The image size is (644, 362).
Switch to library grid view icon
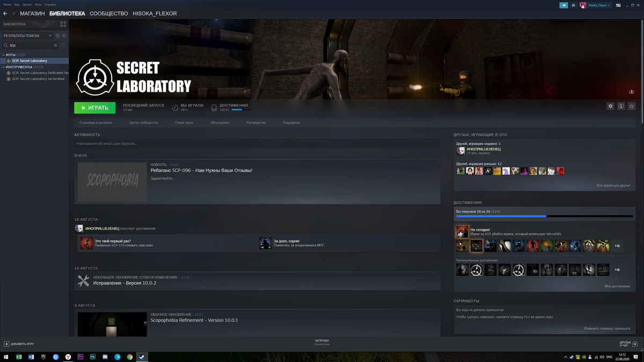(x=63, y=24)
